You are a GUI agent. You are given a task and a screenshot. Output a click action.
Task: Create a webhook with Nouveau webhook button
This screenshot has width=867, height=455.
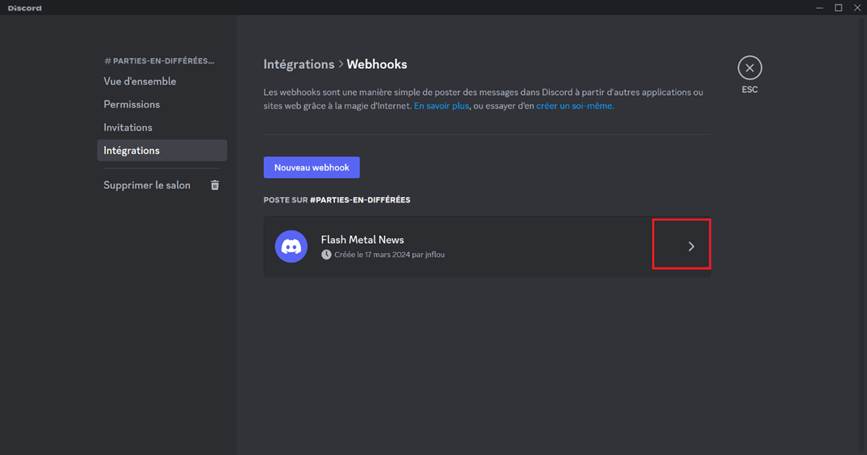[311, 168]
